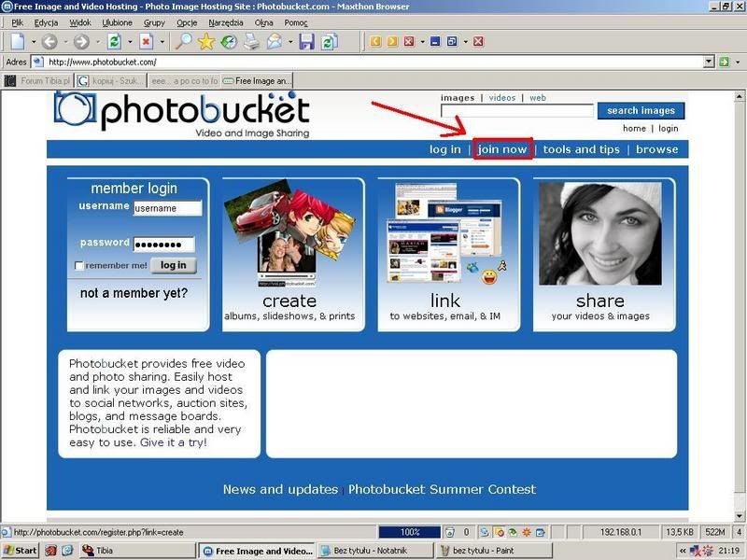Viewport: 747px width, 560px height.
Task: Open favorites with the yellow star icon
Action: (x=206, y=41)
